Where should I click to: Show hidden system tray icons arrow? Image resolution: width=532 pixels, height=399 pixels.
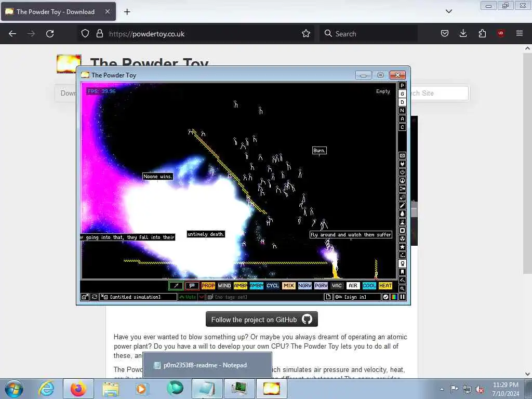(x=442, y=389)
